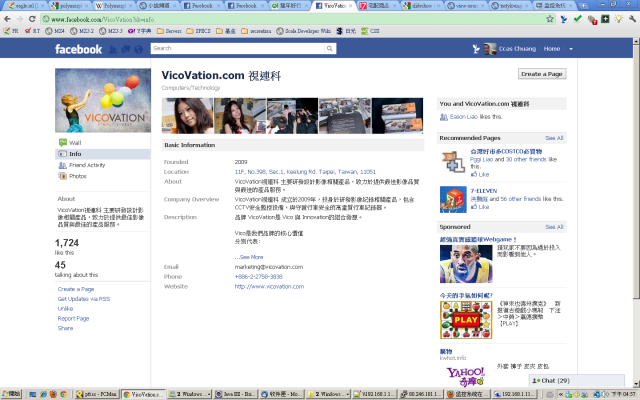
Task: Open the vicovation.com website link
Action: coord(269,287)
